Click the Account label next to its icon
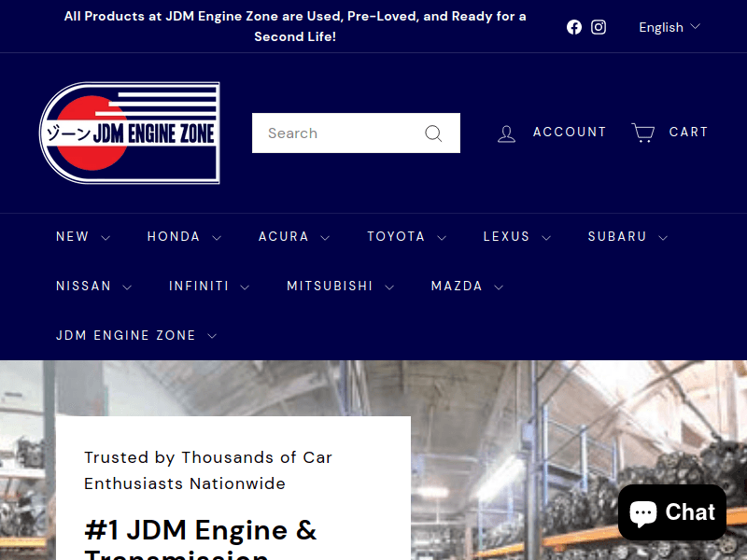The width and height of the screenshot is (747, 560). coord(570,132)
